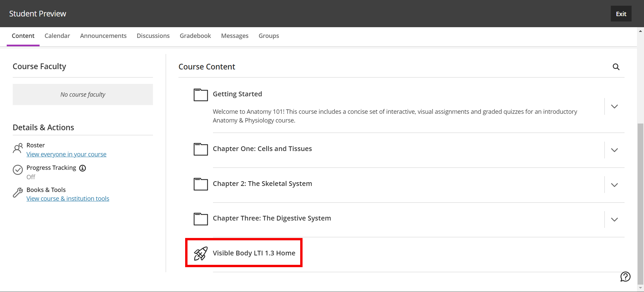The height and width of the screenshot is (292, 644).
Task: Click the Progress Tracking checkmark icon
Action: (x=18, y=170)
